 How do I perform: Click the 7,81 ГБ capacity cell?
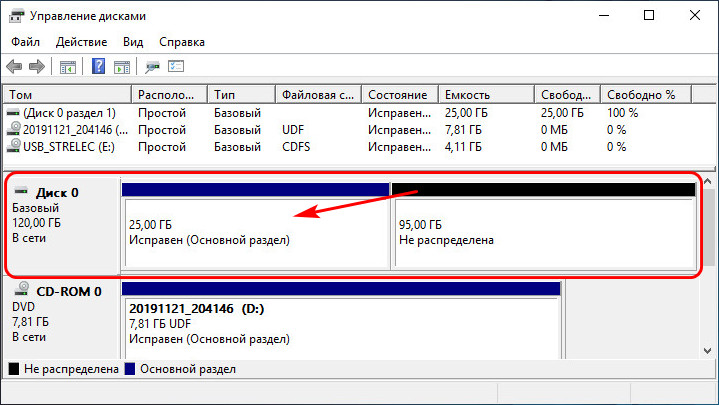463,130
